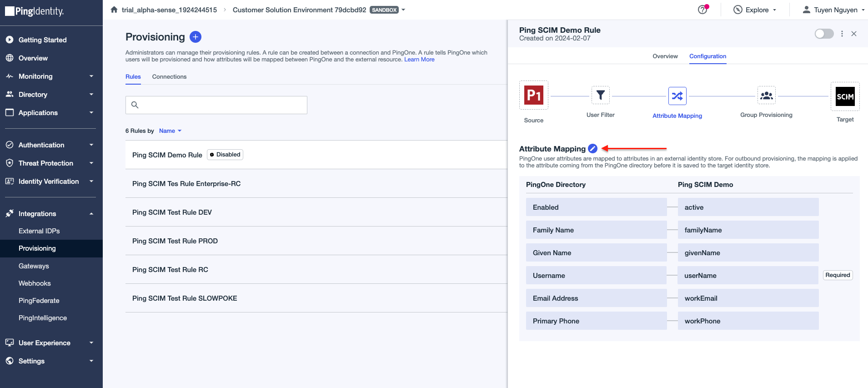Expand the Directory menu arrow
868x388 pixels.
(91, 95)
